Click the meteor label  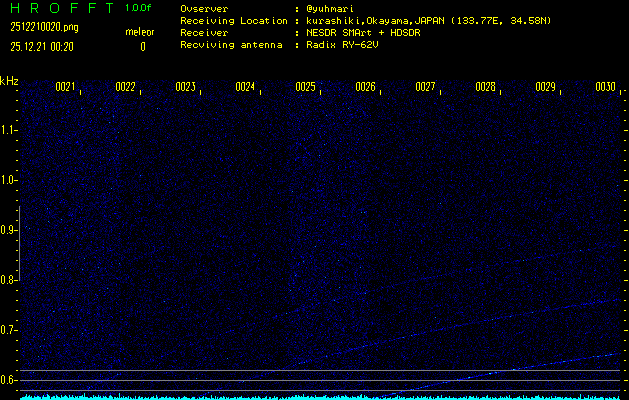[140, 31]
